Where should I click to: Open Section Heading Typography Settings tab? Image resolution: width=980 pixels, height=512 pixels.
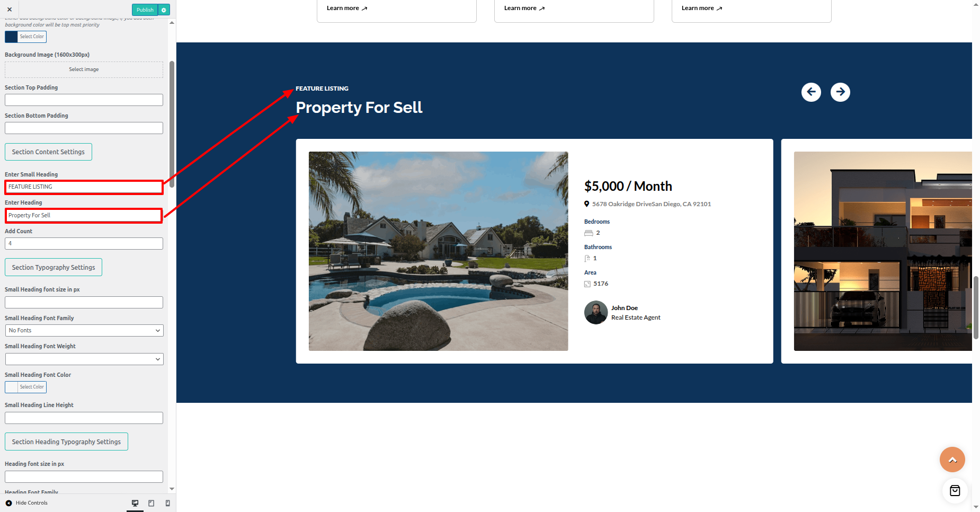[x=66, y=442]
